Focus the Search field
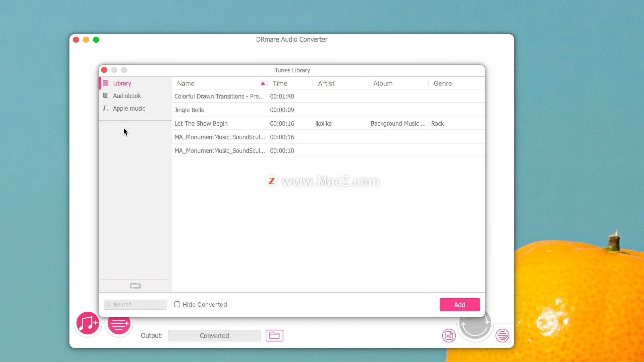 tap(135, 304)
